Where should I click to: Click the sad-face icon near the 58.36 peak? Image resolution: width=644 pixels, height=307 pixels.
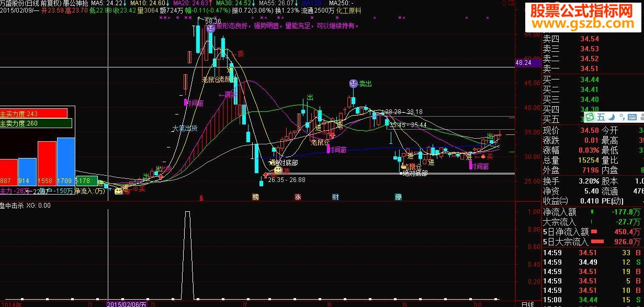210,29
